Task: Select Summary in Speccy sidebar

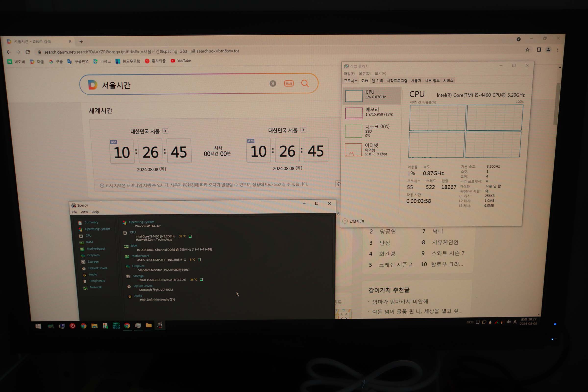Action: 88,222
